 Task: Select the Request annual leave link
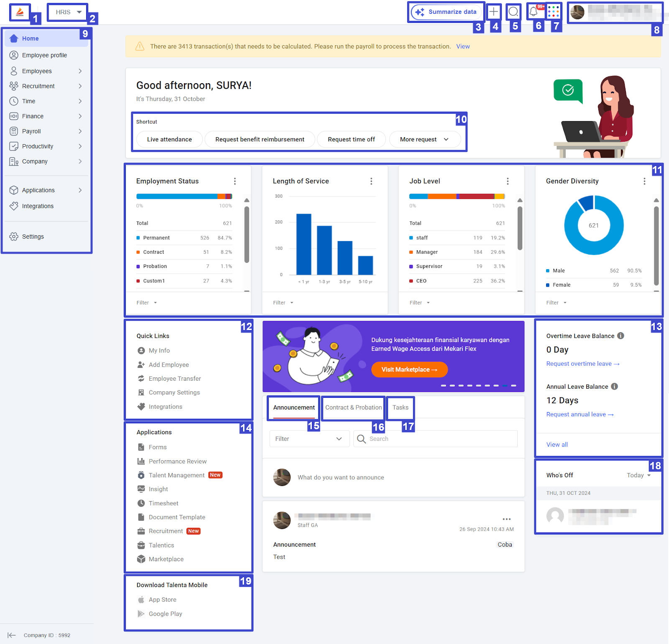click(580, 414)
